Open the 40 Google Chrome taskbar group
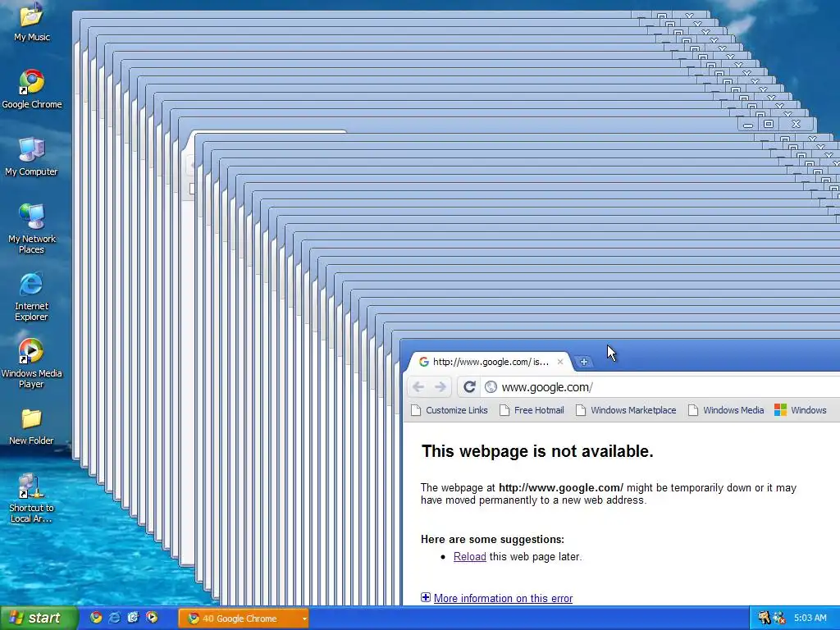Image resolution: width=840 pixels, height=630 pixels. (244, 619)
